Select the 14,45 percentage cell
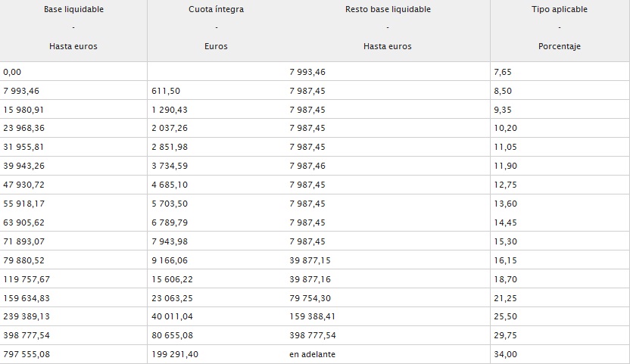 tap(560, 222)
